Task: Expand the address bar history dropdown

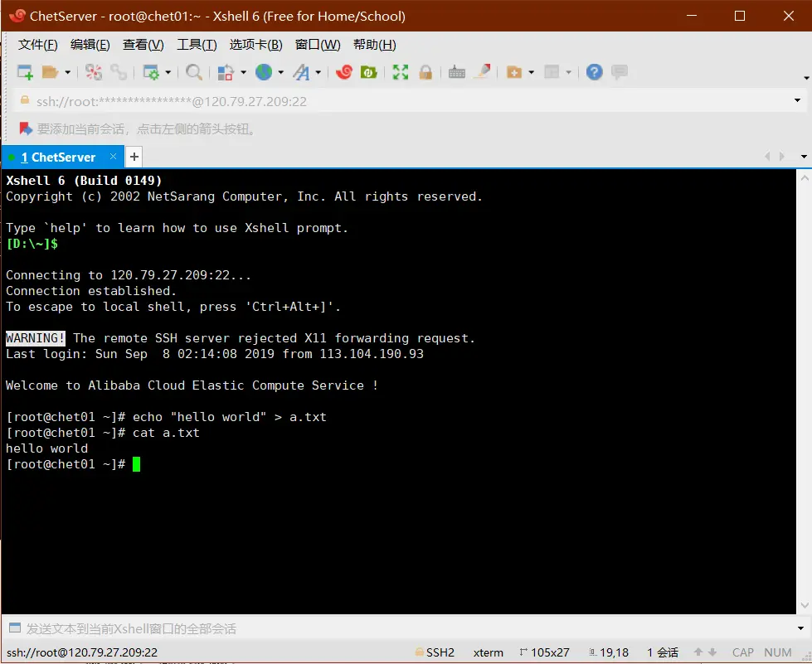Action: coord(798,100)
